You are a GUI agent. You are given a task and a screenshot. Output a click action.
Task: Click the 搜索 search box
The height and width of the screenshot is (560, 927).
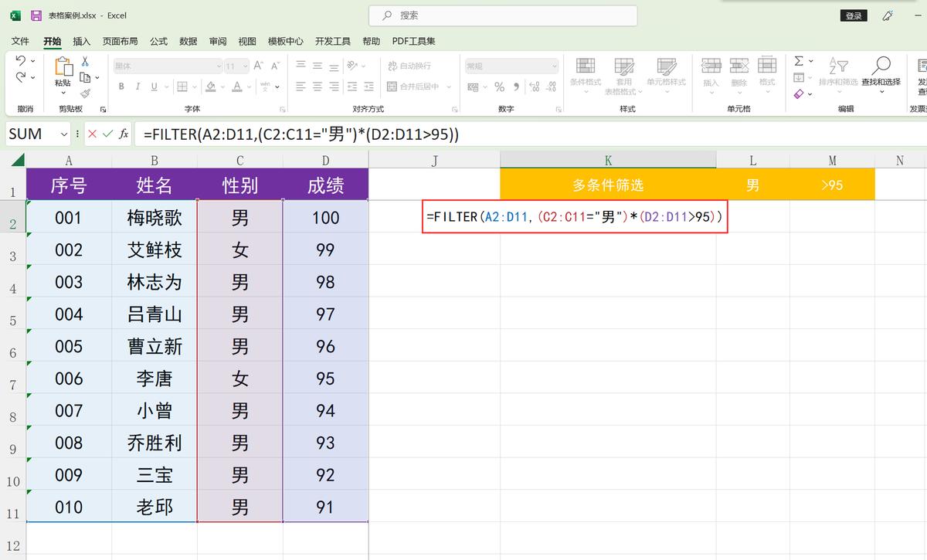[x=502, y=15]
